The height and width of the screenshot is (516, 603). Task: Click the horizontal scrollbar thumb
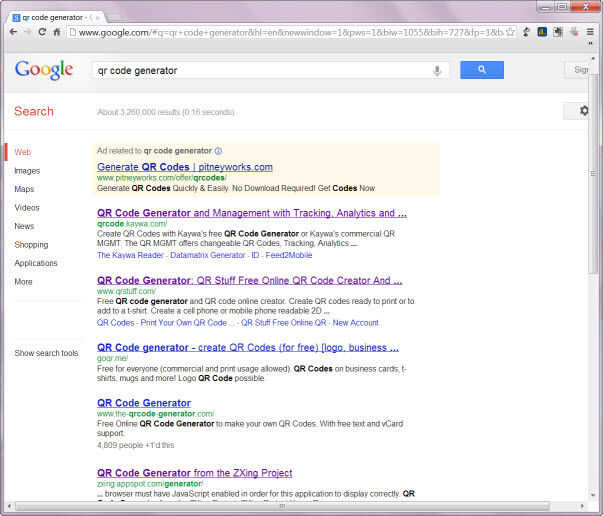(282, 506)
